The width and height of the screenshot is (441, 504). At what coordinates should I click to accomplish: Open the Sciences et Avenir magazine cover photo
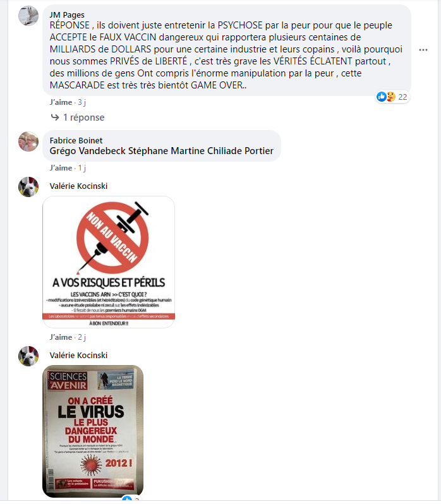(x=93, y=431)
